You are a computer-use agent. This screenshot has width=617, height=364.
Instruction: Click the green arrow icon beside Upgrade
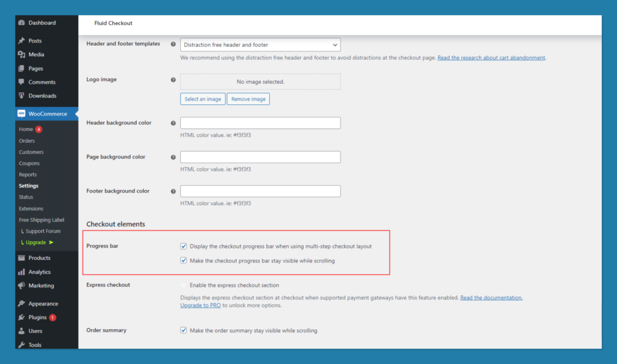[51, 242]
